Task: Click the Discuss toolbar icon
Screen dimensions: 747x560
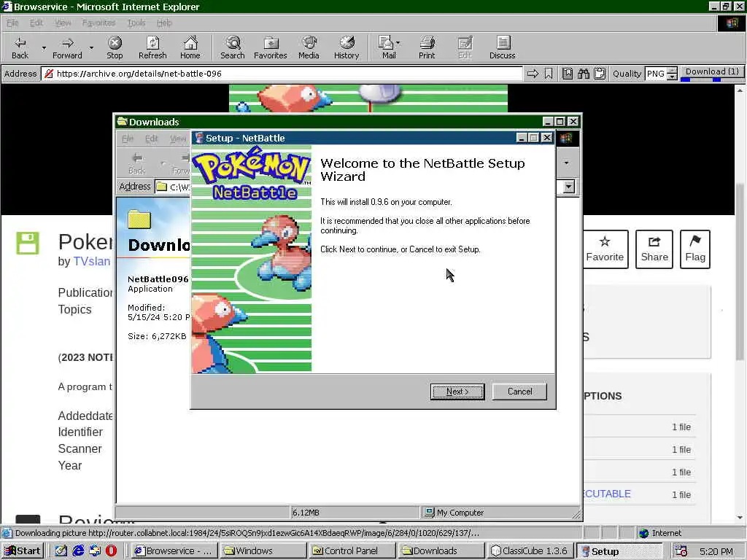Action: pyautogui.click(x=502, y=47)
